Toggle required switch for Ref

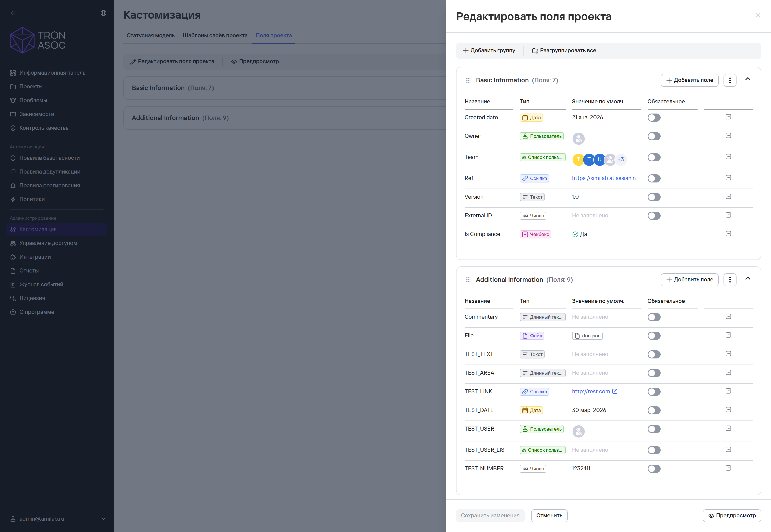click(x=654, y=178)
